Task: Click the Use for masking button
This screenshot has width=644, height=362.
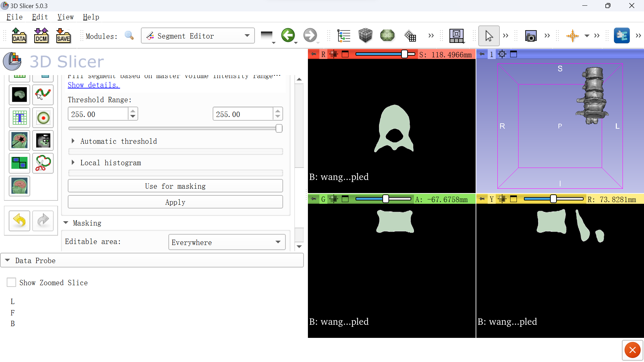Action: click(x=175, y=186)
